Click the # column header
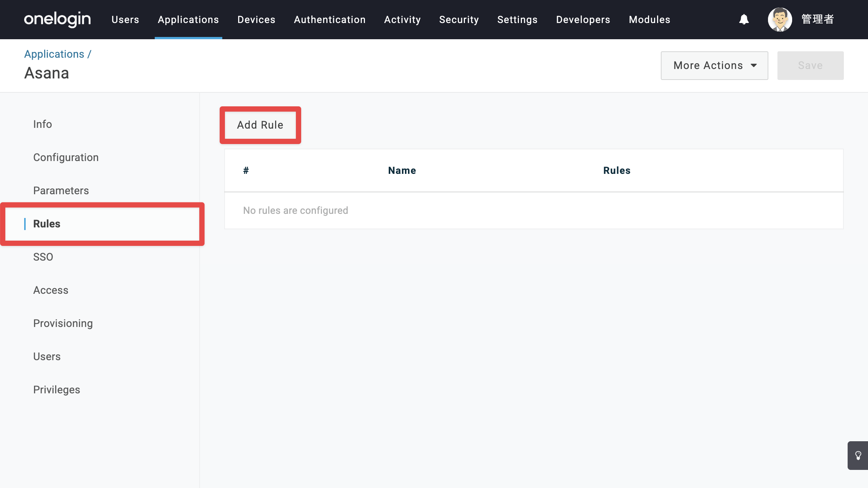 click(246, 170)
